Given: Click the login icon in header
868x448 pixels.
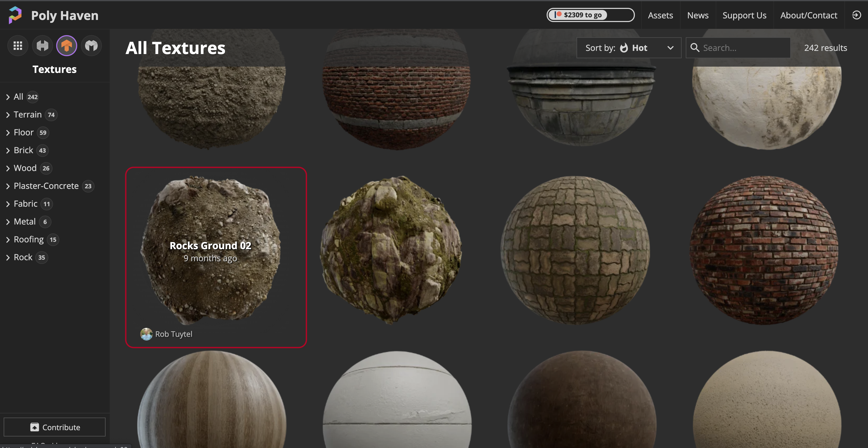Looking at the screenshot, I should pyautogui.click(x=856, y=15).
